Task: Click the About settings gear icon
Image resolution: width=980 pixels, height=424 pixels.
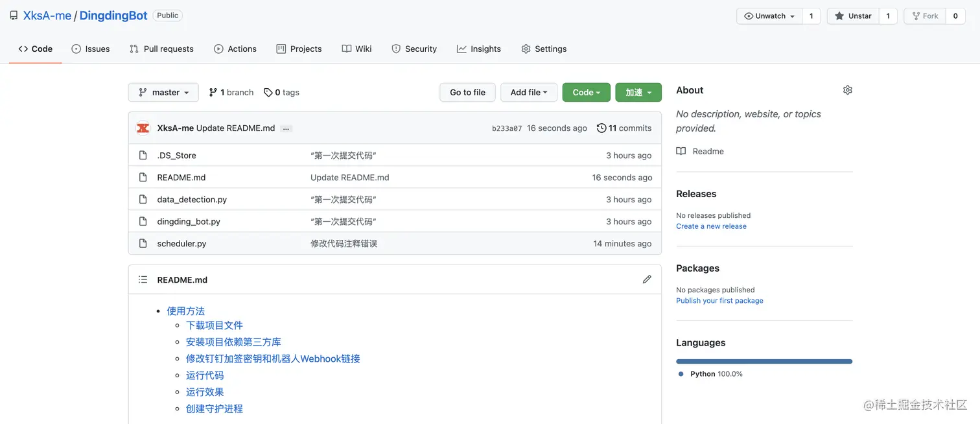Action: [x=847, y=90]
